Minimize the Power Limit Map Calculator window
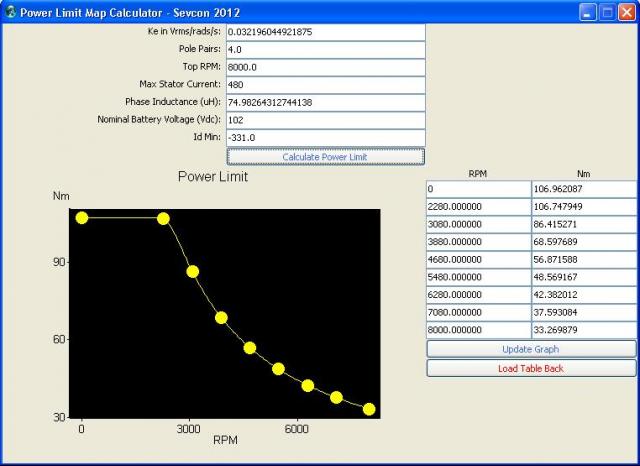The height and width of the screenshot is (466, 640). tap(587, 12)
